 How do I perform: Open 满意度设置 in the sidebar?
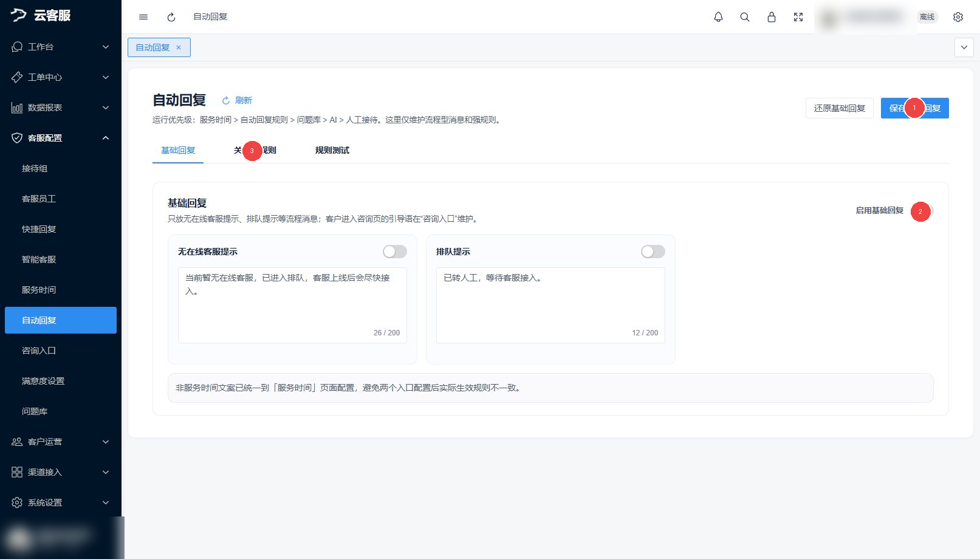coord(61,381)
